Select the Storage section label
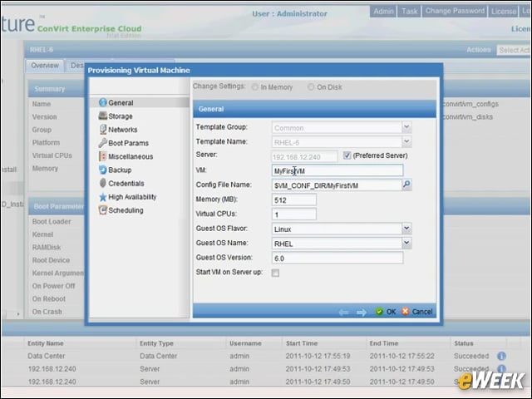Image resolution: width=532 pixels, height=399 pixels. coord(121,116)
